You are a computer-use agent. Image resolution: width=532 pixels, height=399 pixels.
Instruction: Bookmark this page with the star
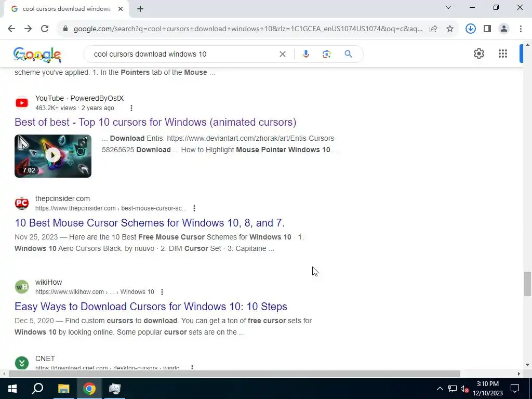(450, 29)
